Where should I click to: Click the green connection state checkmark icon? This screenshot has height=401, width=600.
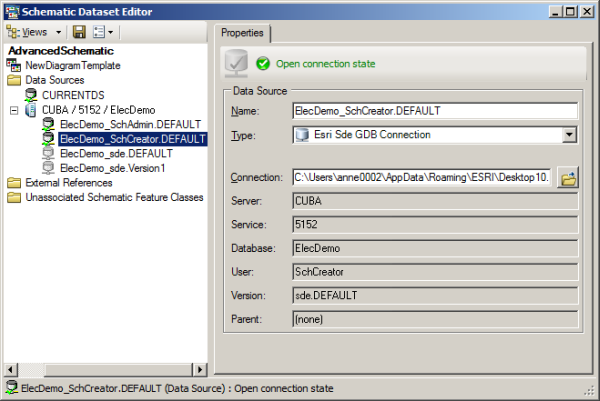(263, 64)
